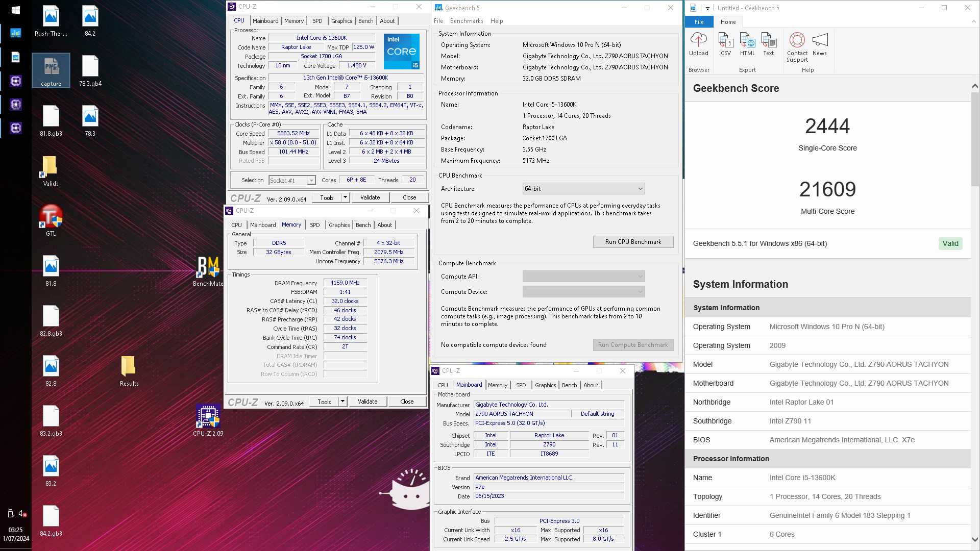Export results as HTML

747,44
